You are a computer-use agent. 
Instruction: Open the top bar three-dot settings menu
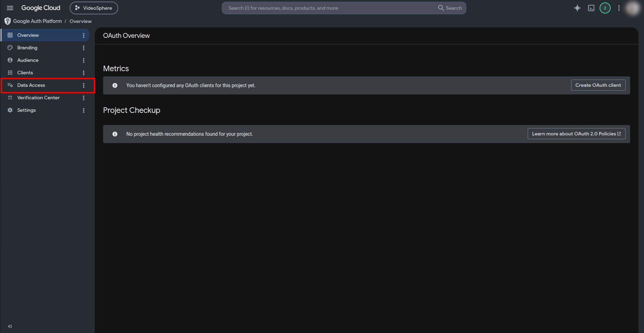(619, 8)
